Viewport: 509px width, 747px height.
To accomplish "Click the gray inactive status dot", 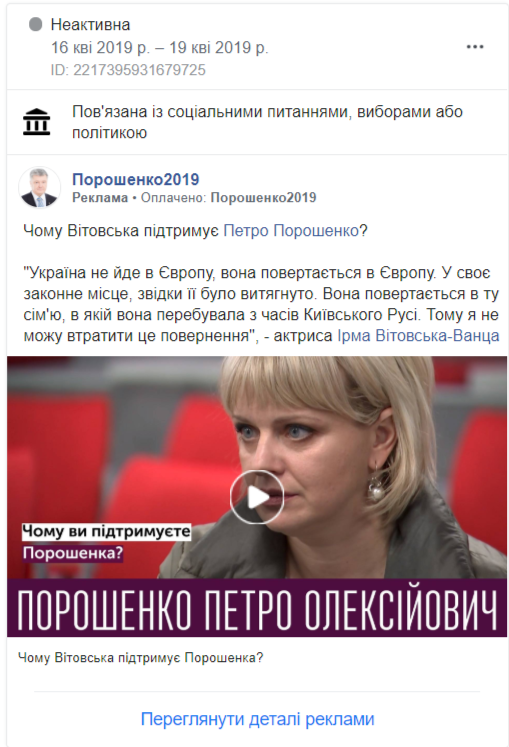I will [36, 24].
